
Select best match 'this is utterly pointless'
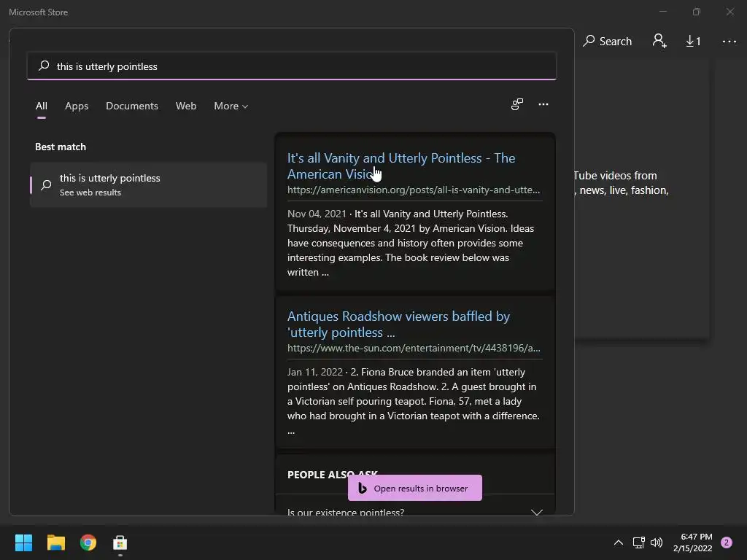pos(148,184)
